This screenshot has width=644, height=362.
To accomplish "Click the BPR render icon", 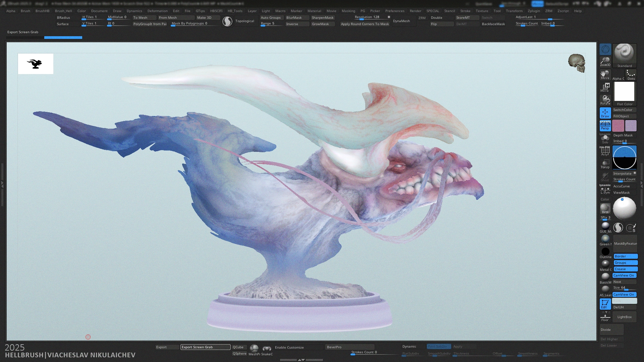I will click(x=605, y=209).
